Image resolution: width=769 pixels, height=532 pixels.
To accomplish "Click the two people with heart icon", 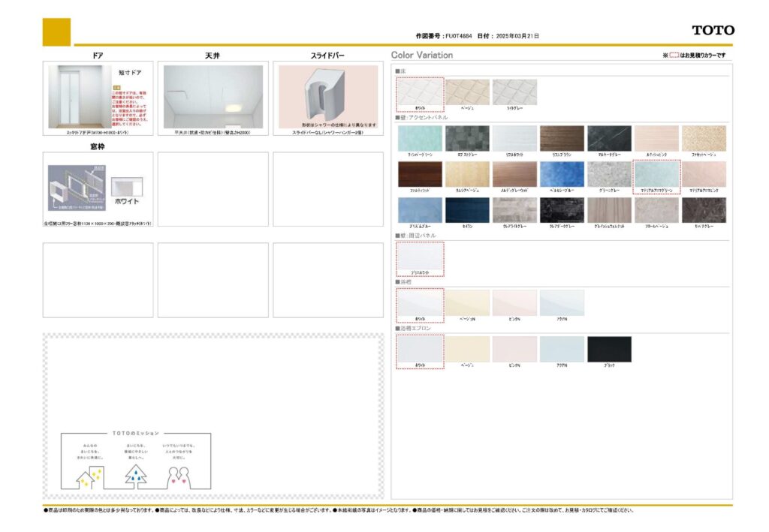I will coord(177,476).
